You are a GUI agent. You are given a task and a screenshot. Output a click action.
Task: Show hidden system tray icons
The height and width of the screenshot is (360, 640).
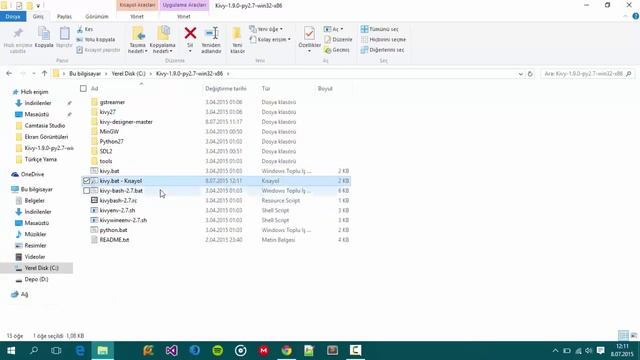coord(555,351)
